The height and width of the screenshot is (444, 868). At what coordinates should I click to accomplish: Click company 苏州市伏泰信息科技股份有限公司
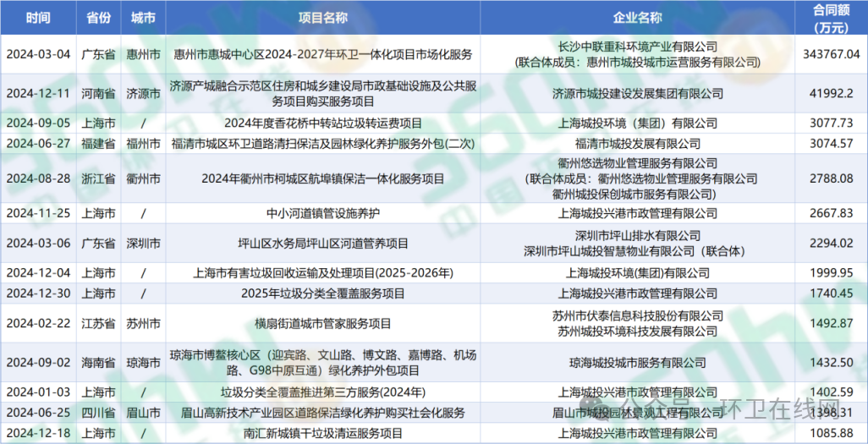638,315
